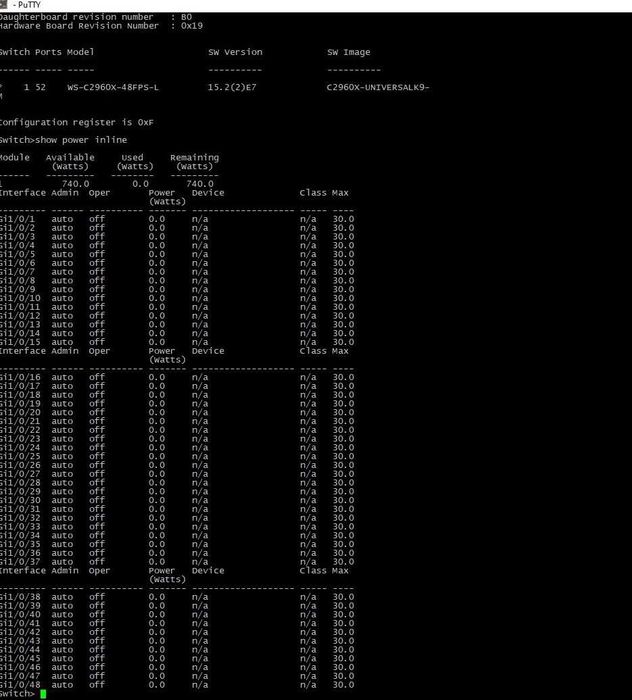Click 'auto' admin value for Gi1/0/40

click(x=62, y=615)
